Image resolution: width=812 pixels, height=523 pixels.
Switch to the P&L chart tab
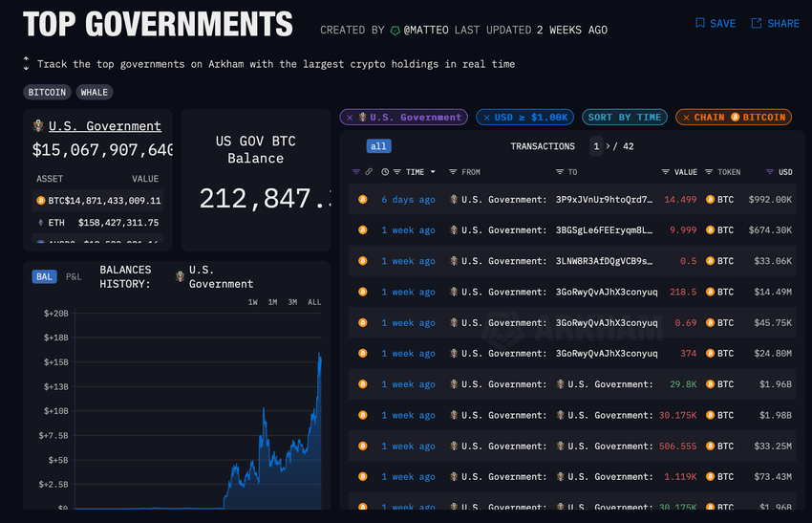(74, 276)
